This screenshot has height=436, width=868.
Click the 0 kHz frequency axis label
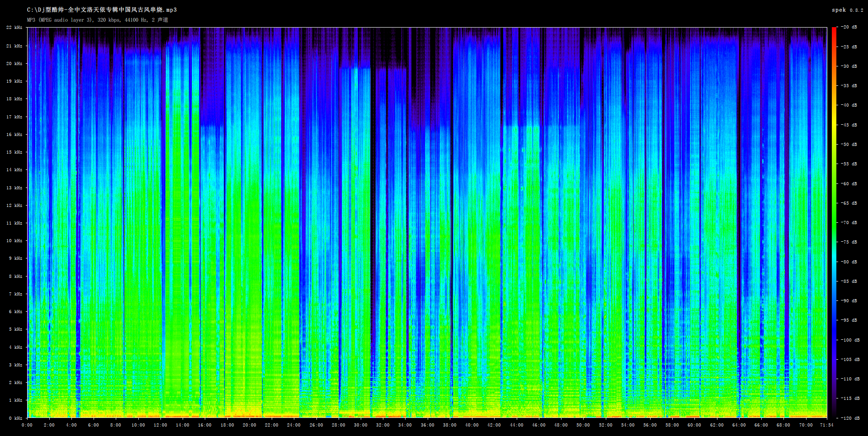click(x=15, y=418)
